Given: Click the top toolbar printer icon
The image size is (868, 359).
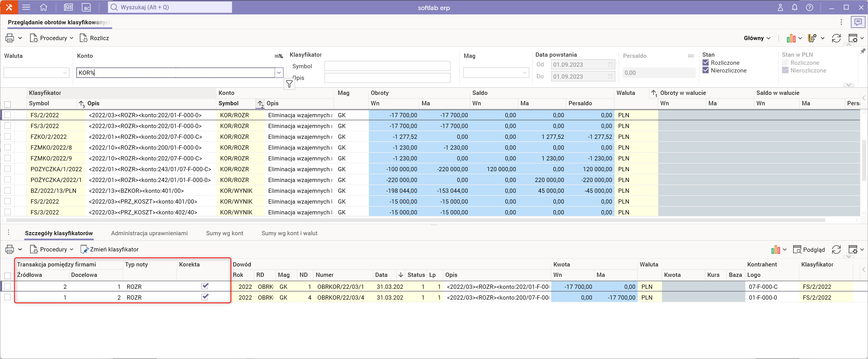Looking at the screenshot, I should click(10, 38).
